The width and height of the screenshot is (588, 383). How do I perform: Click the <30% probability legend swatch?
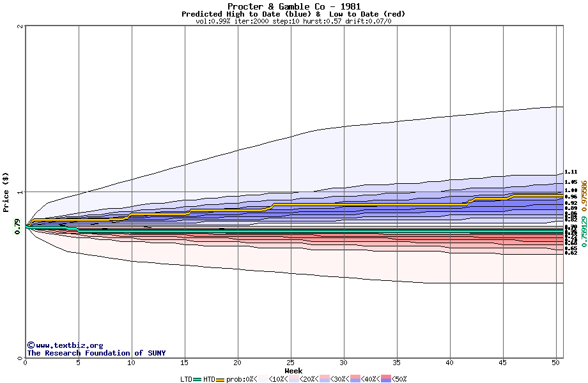[x=324, y=379]
